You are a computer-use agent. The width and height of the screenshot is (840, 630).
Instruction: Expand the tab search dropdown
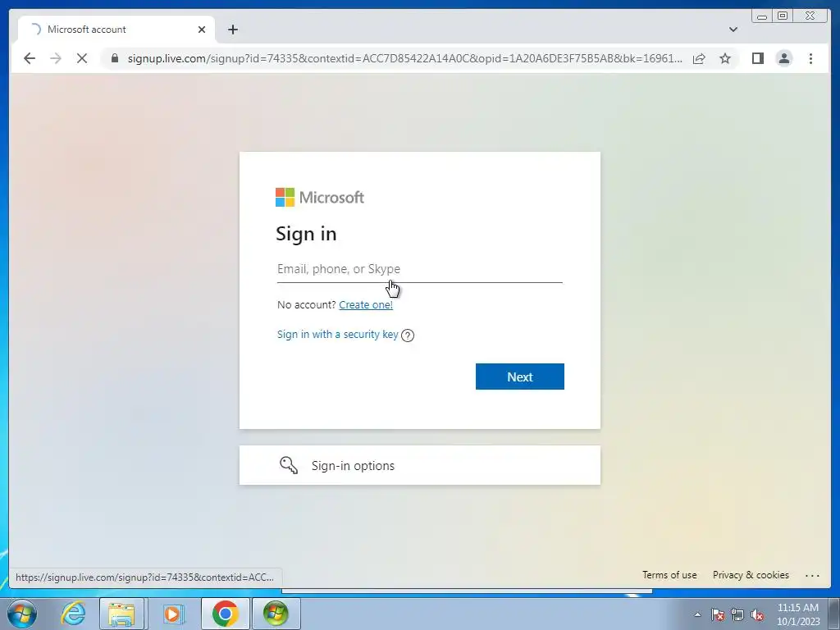(x=733, y=30)
